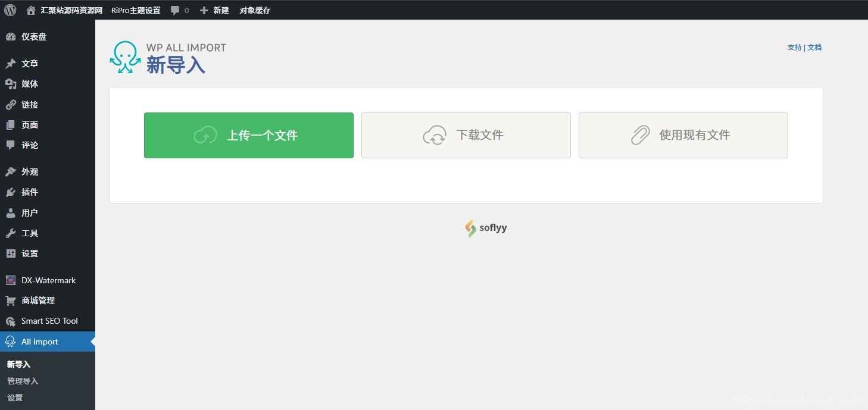This screenshot has height=410, width=868.
Task: Open 管理导入 submenu
Action: click(x=23, y=381)
